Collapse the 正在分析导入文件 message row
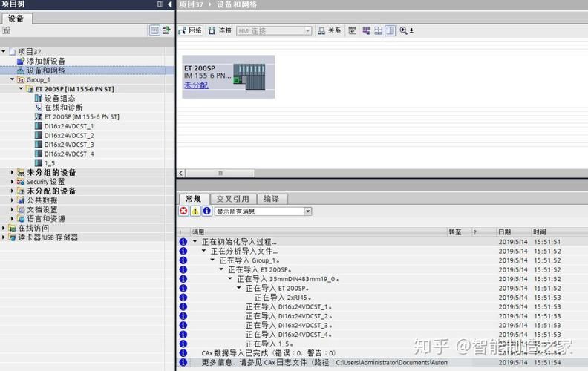 [x=203, y=251]
